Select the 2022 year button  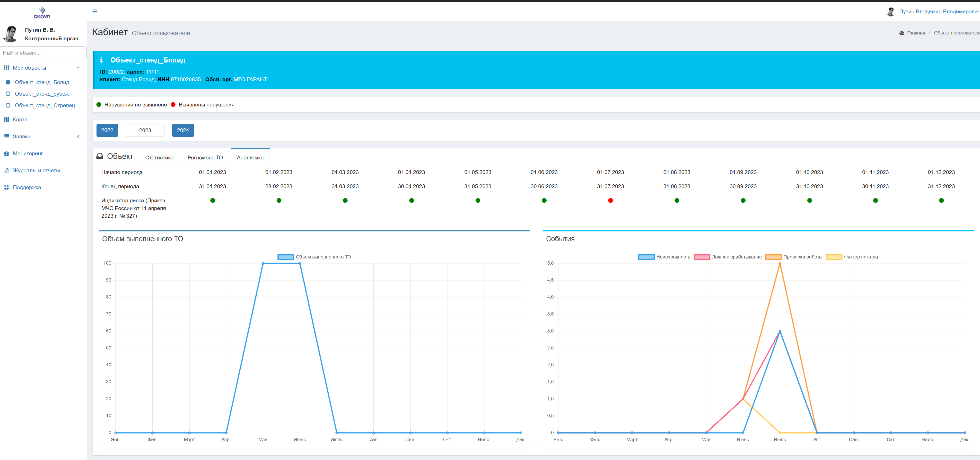(107, 130)
